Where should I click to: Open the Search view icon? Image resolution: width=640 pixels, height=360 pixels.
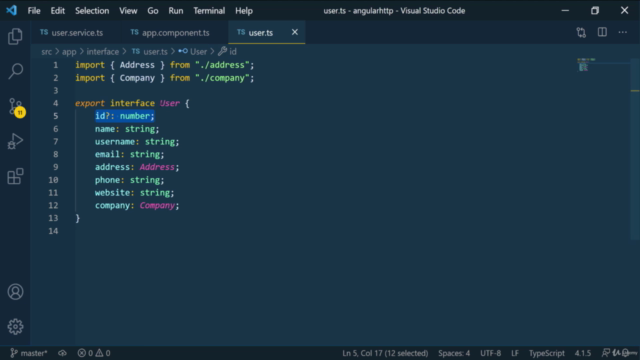pyautogui.click(x=15, y=71)
